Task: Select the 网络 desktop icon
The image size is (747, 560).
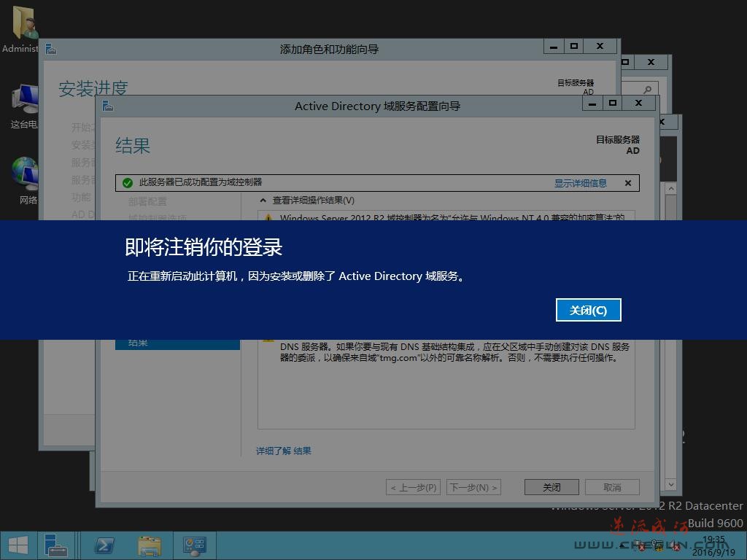Action: tap(25, 181)
